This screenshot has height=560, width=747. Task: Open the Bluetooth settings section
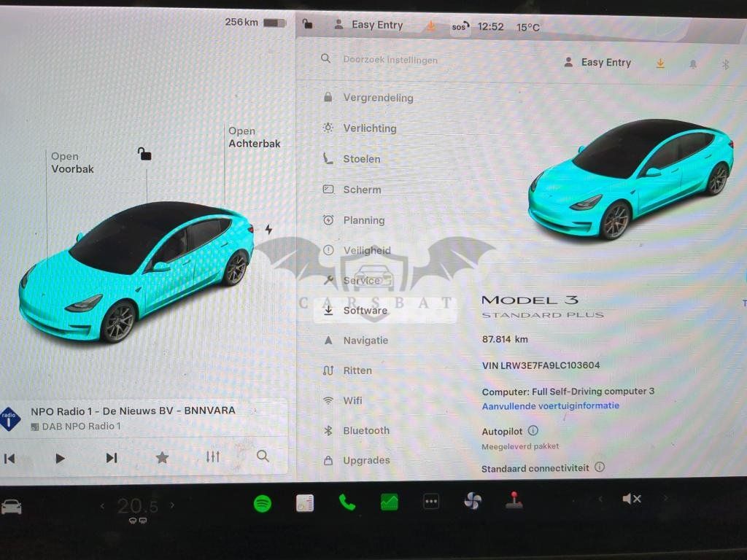(x=357, y=430)
